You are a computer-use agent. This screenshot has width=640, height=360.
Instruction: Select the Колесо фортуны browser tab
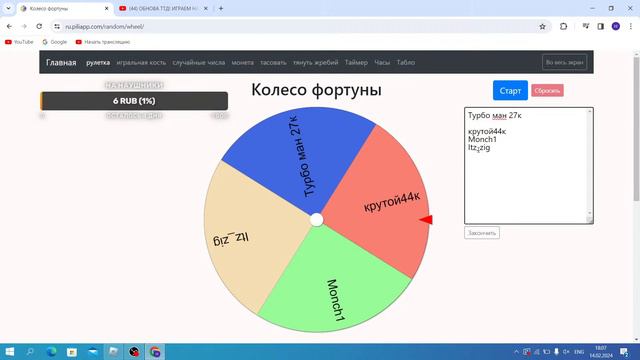click(64, 8)
